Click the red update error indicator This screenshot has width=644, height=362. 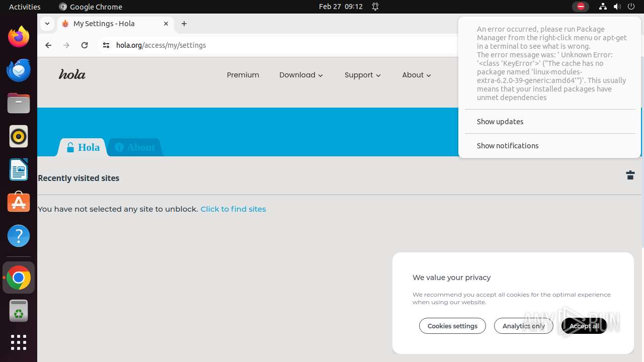(581, 7)
